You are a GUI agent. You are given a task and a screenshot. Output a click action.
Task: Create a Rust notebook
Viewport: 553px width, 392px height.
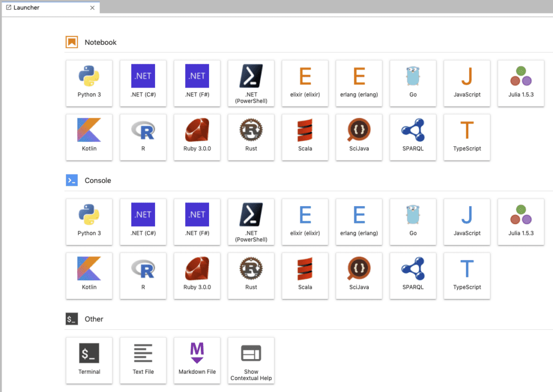pyautogui.click(x=251, y=137)
